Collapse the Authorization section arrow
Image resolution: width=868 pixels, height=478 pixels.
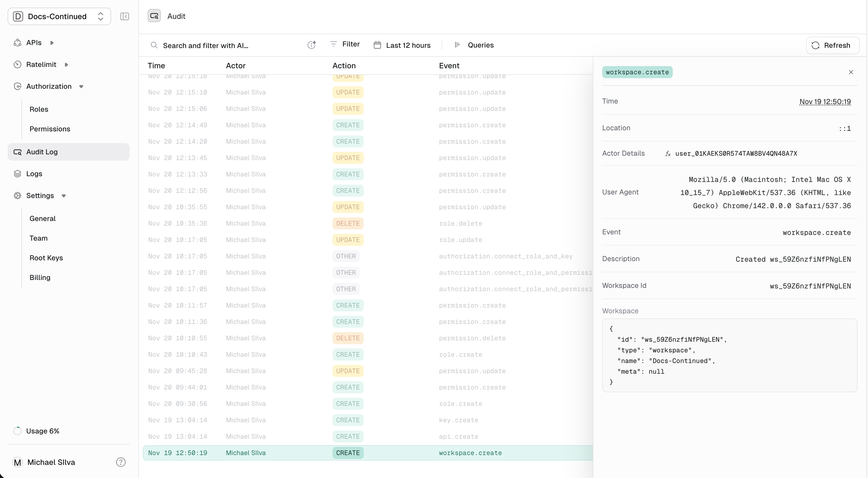(81, 87)
